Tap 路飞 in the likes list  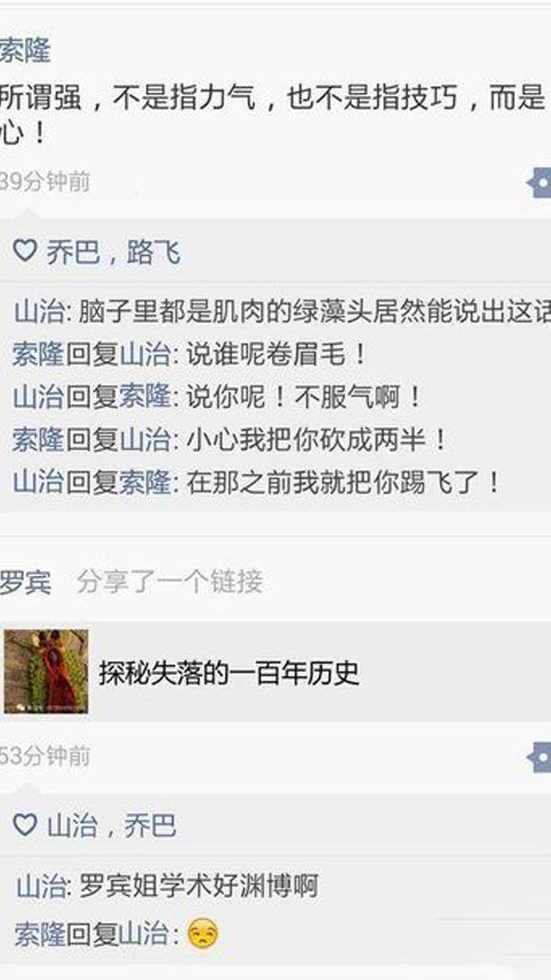pyautogui.click(x=154, y=252)
